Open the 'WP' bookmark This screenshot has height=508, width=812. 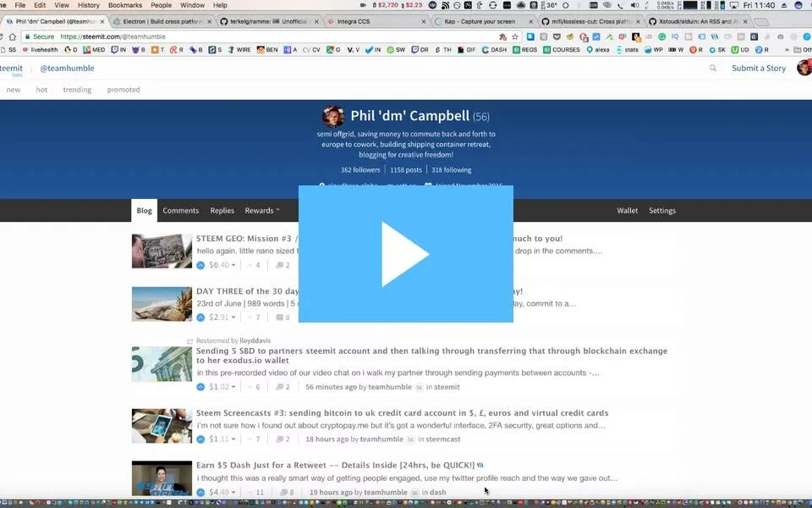654,50
